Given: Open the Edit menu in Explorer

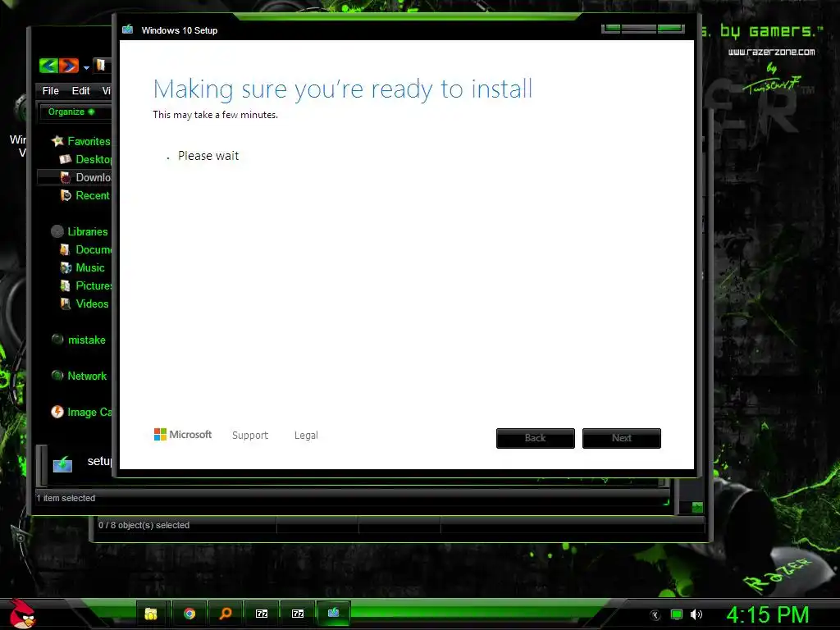Looking at the screenshot, I should point(81,90).
